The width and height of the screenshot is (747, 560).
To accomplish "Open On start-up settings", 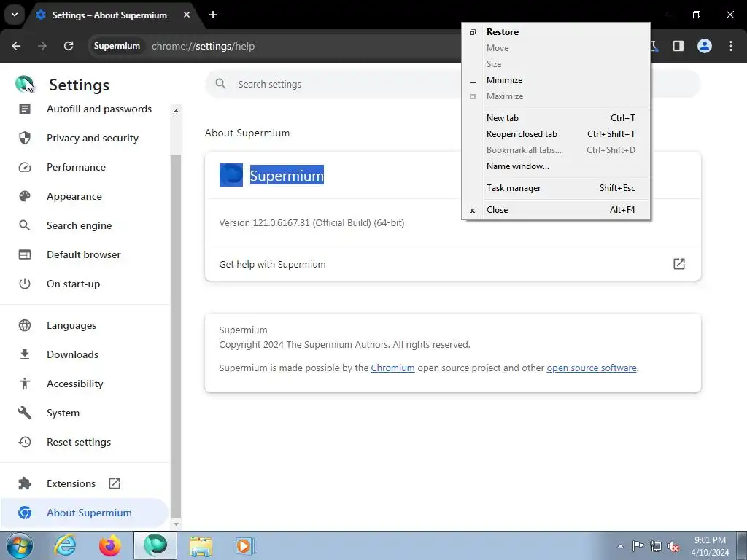I will [x=85, y=284].
